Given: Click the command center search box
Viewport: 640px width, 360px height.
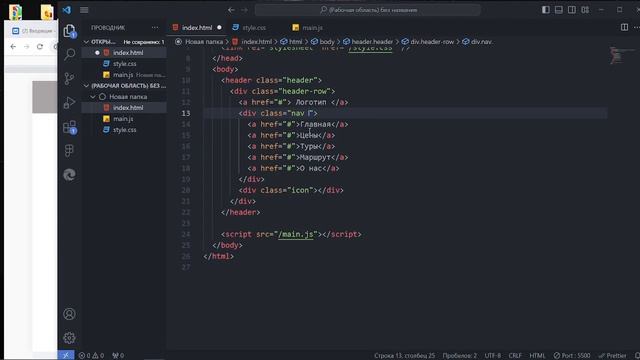Looking at the screenshot, I should click(x=368, y=10).
